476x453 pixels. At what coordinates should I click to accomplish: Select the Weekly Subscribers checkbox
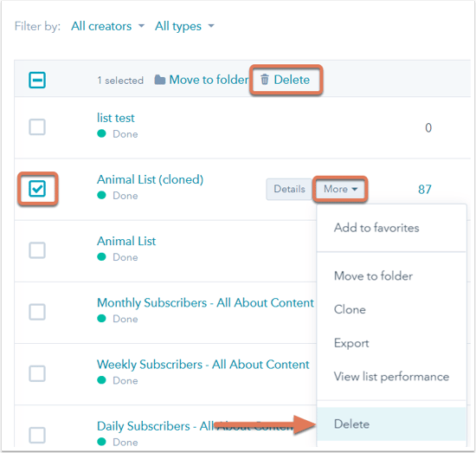coord(37,373)
